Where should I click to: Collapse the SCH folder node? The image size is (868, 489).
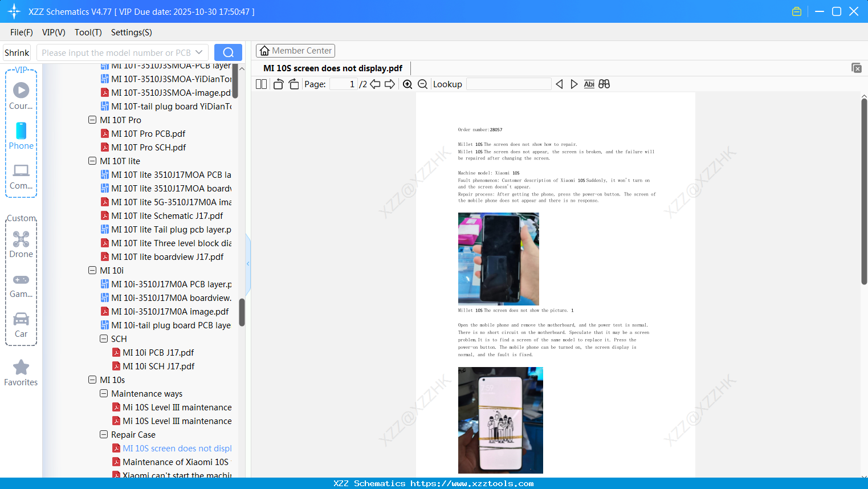coord(104,339)
